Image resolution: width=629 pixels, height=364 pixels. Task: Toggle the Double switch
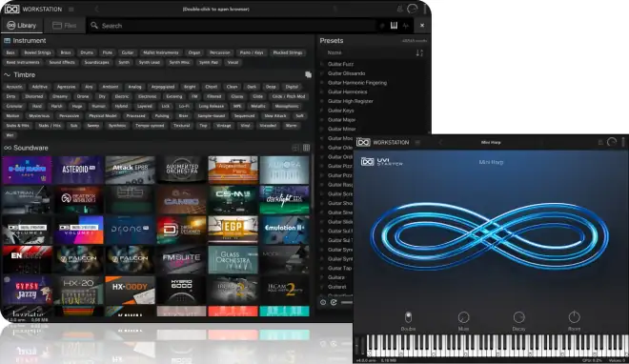[408, 317]
